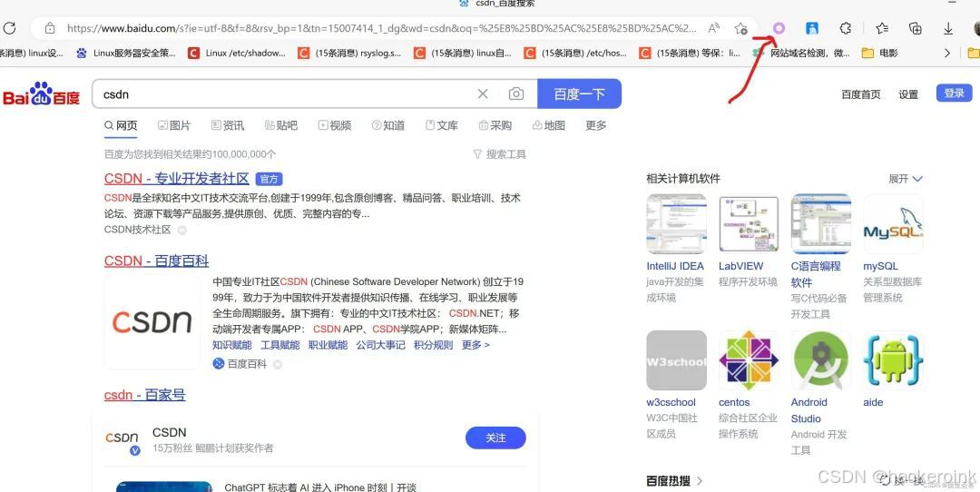Image resolution: width=980 pixels, height=492 pixels.
Task: Follow CSDN with 关注 button
Action: point(495,438)
